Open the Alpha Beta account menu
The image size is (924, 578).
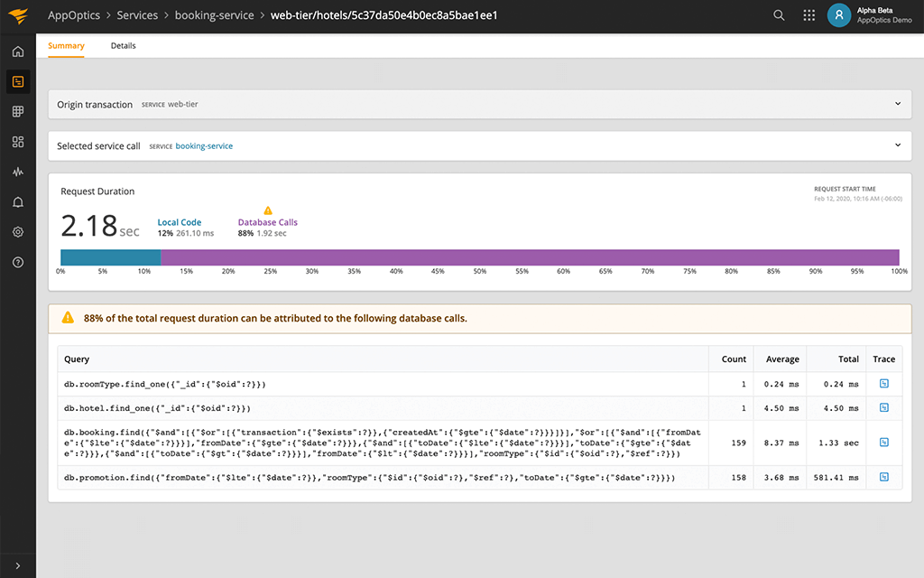pyautogui.click(x=884, y=15)
